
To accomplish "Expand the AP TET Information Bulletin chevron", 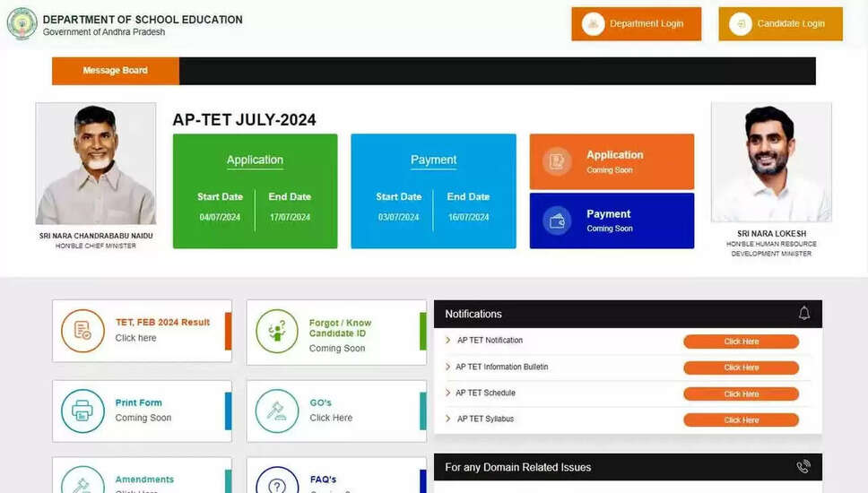I will point(448,368).
